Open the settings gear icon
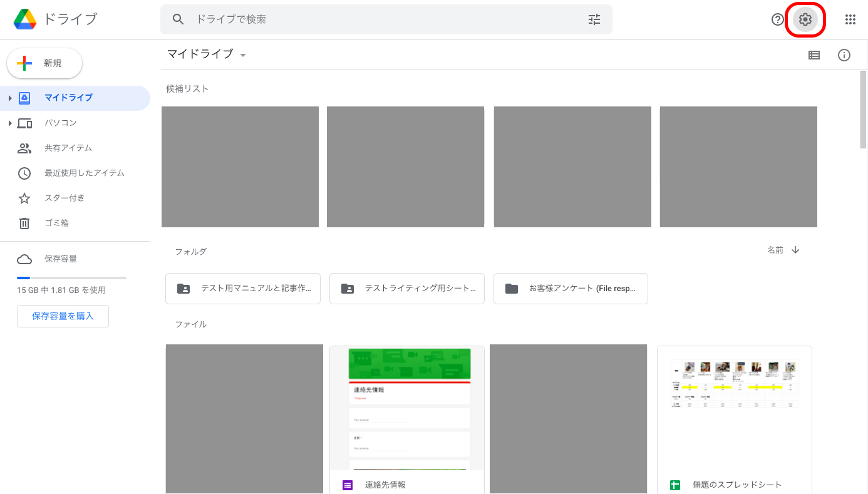The height and width of the screenshot is (494, 868). [x=805, y=19]
